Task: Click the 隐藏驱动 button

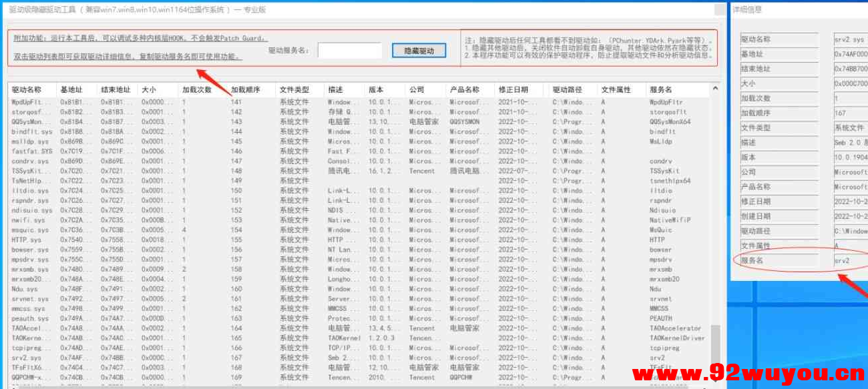Action: tap(419, 51)
